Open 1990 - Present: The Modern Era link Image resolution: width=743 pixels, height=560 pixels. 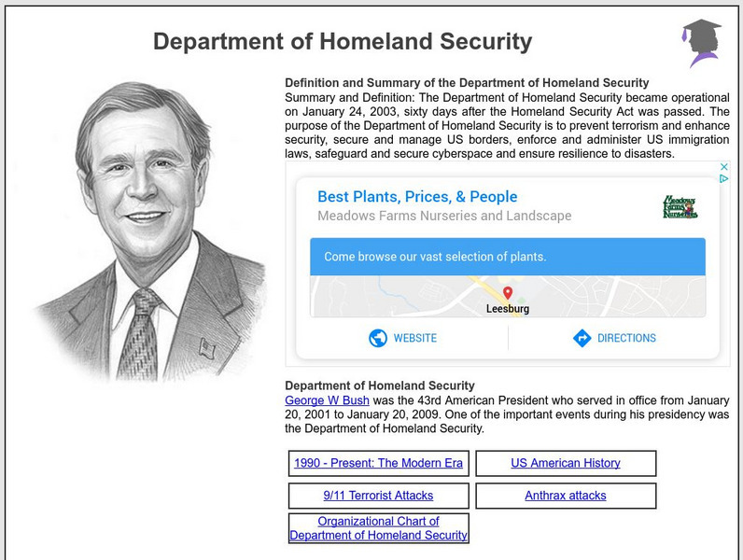tap(379, 463)
